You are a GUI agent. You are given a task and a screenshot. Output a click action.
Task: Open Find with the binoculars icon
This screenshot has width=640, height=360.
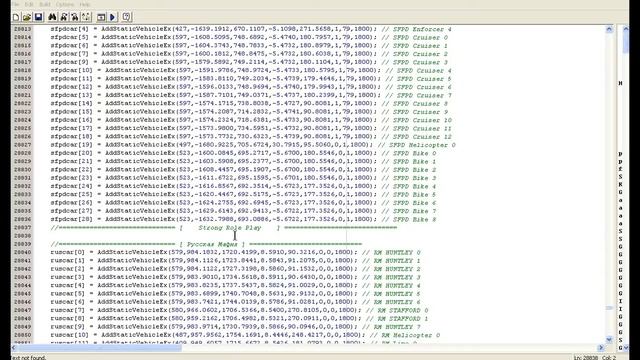52,17
